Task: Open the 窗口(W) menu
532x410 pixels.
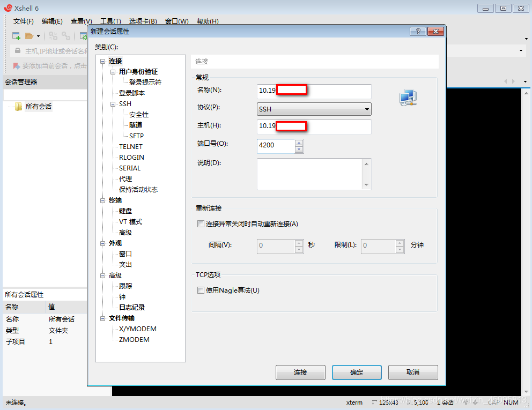Action: (176, 21)
